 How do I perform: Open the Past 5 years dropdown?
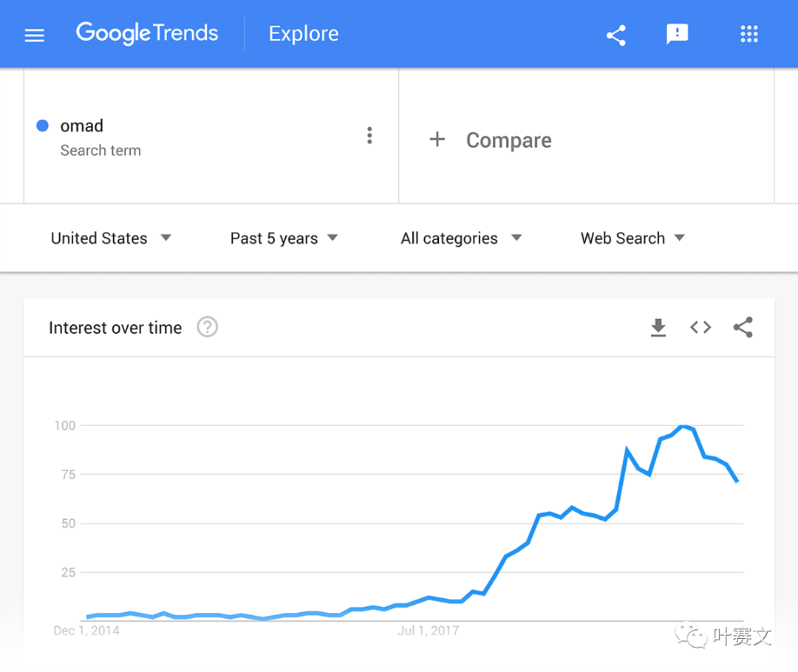pos(284,238)
